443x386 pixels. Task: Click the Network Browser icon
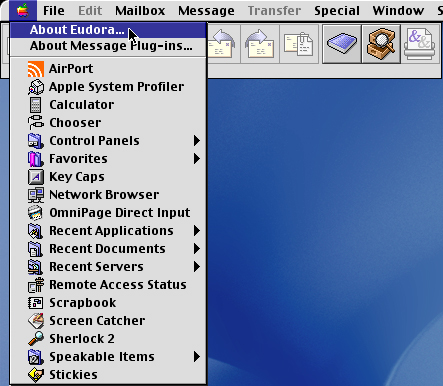pyautogui.click(x=36, y=195)
